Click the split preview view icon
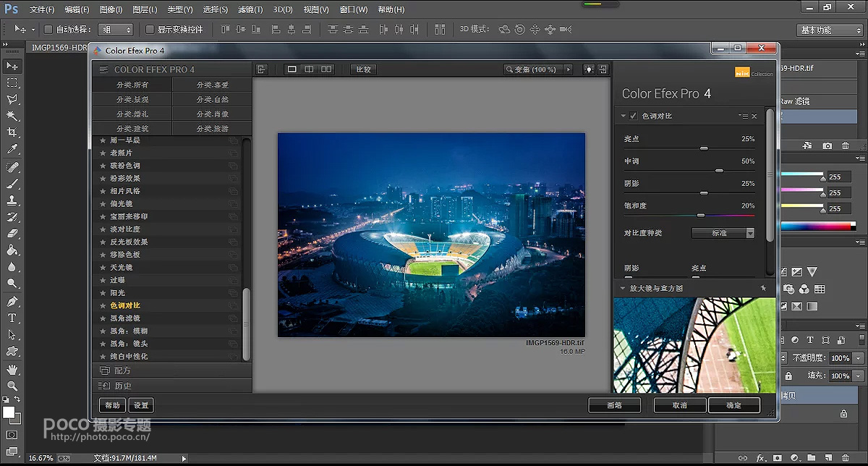 (310, 69)
